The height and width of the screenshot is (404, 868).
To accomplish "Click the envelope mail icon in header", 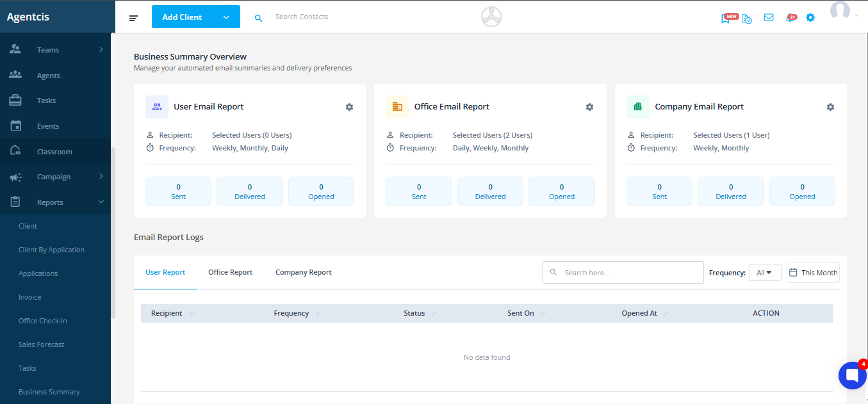I will click(769, 18).
